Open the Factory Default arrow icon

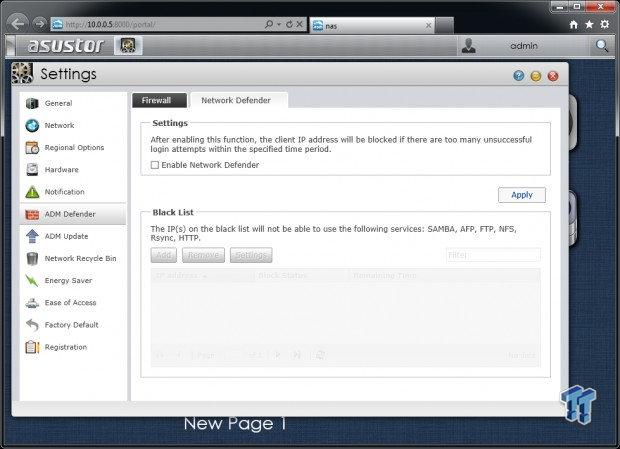[32, 325]
